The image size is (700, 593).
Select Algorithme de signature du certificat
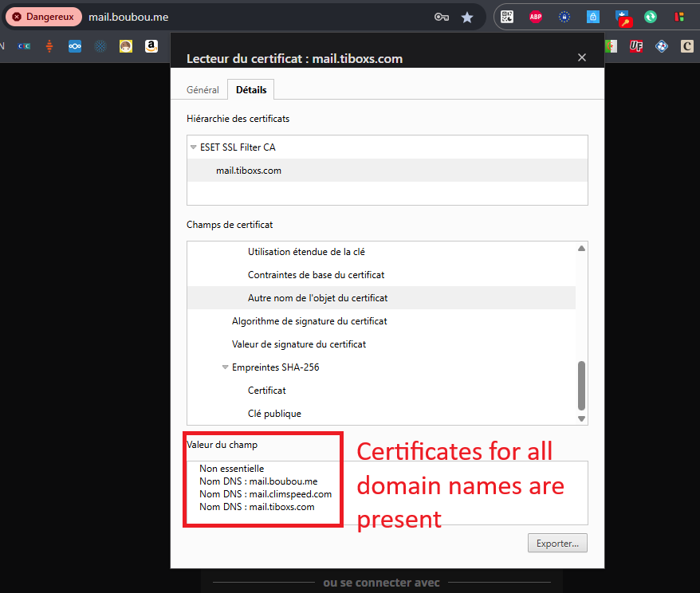pos(381,321)
